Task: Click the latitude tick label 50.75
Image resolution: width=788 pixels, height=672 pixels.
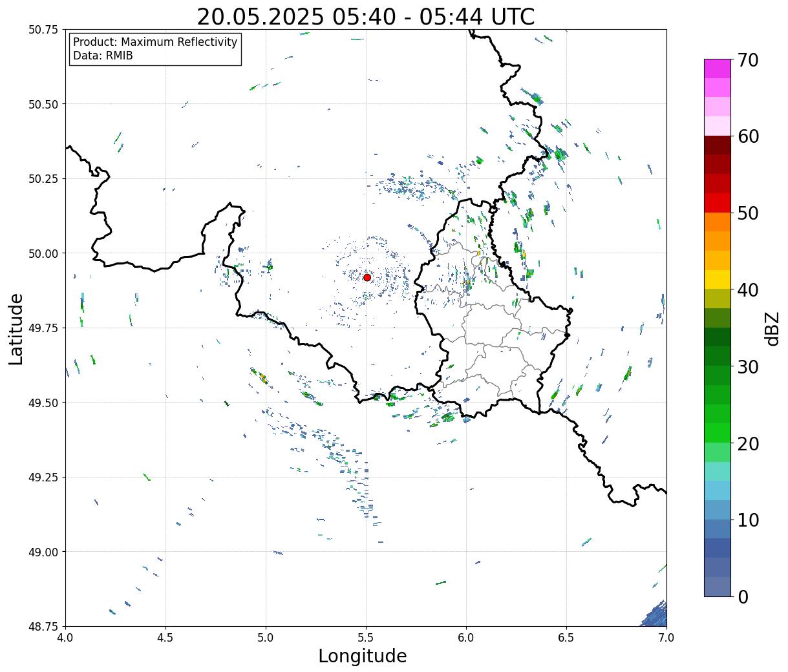Action: [43, 30]
